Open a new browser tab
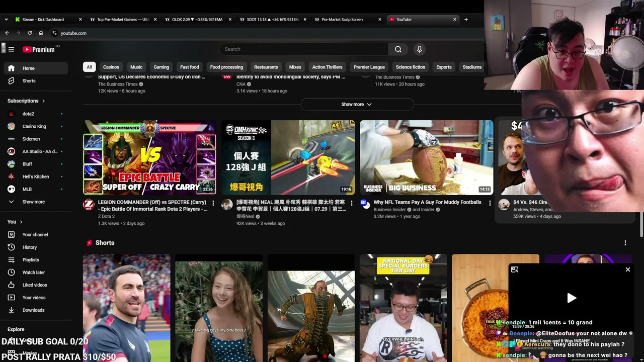This screenshot has width=644, height=362. (466, 20)
